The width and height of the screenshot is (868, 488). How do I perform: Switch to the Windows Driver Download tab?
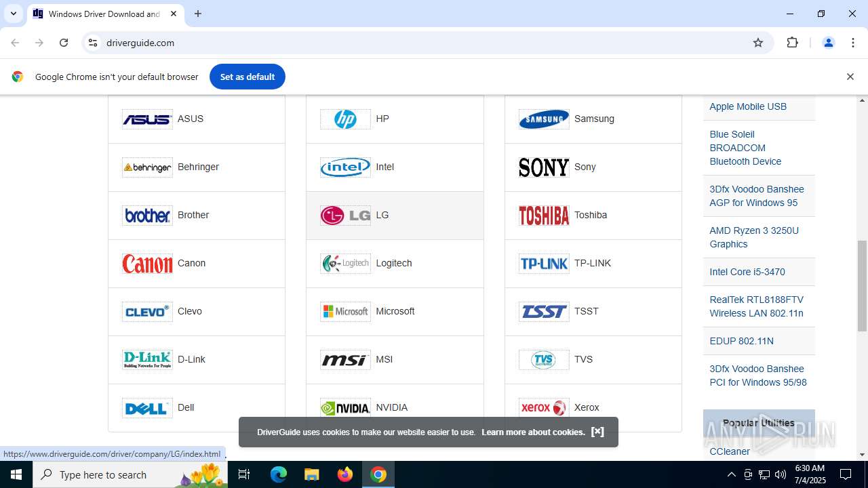(x=104, y=14)
